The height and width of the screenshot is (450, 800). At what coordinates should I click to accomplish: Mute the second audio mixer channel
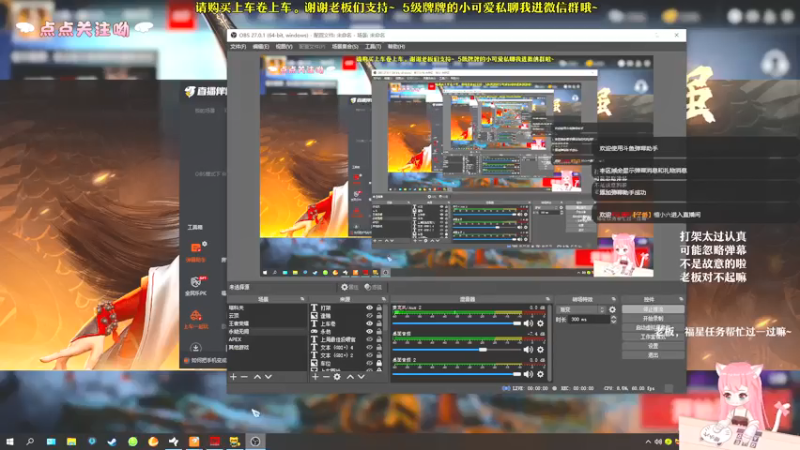pyautogui.click(x=528, y=349)
